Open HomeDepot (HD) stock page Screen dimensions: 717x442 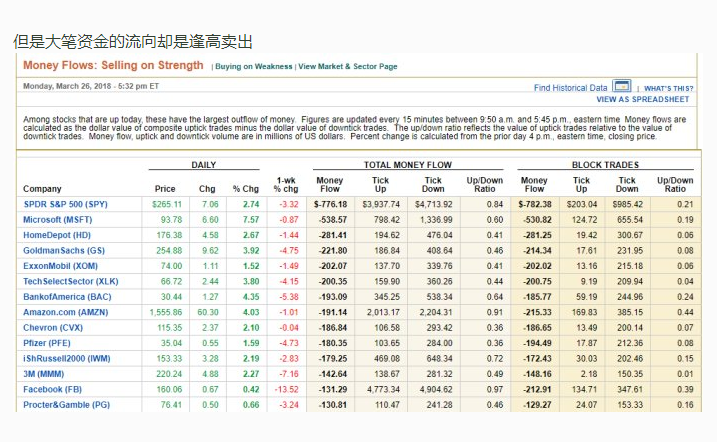[x=56, y=235]
